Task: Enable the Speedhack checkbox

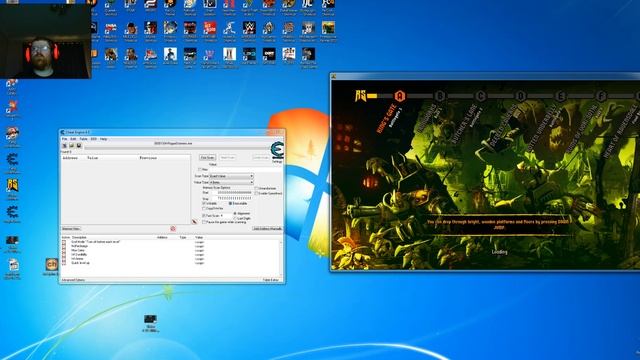Action: pos(256,193)
